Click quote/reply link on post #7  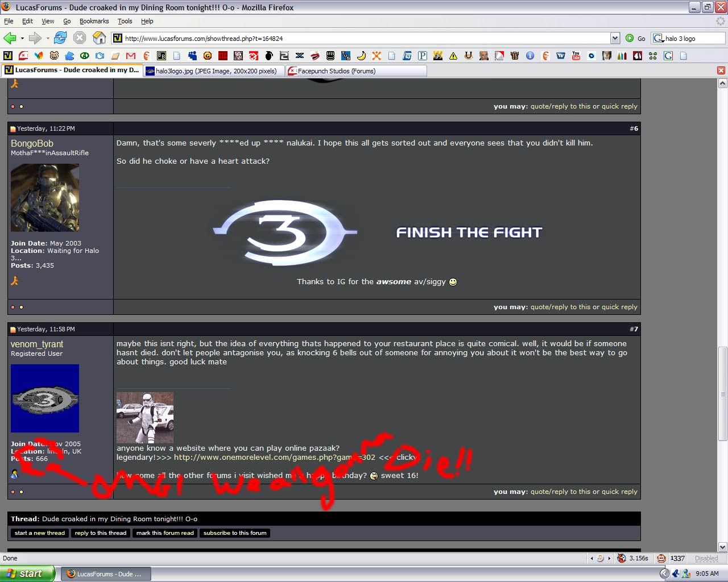(x=560, y=492)
